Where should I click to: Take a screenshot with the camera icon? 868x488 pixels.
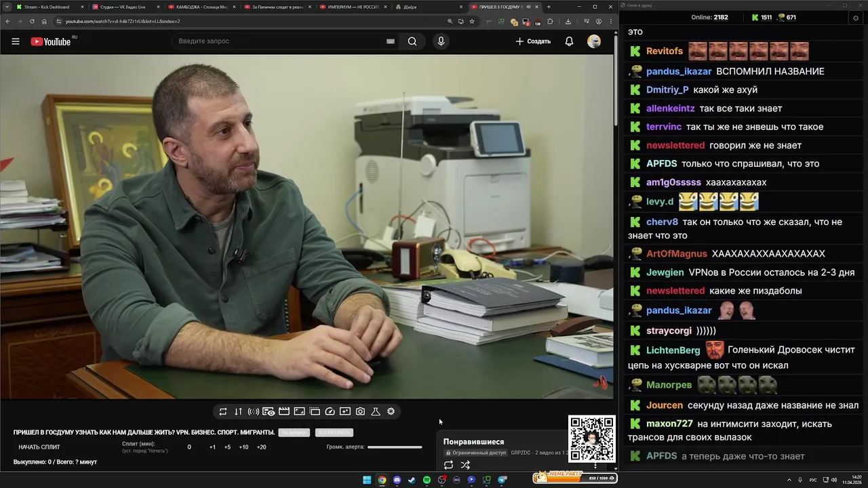[x=360, y=411]
